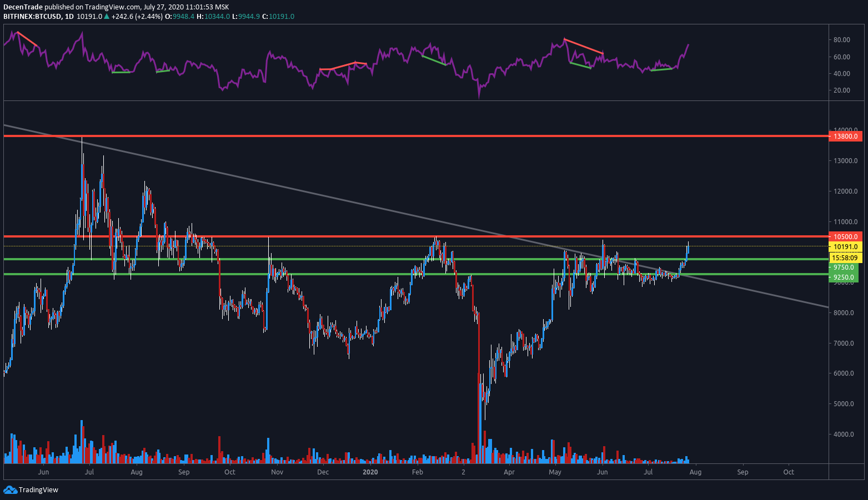The height and width of the screenshot is (500, 868).
Task: Click the 80.00 level on the oscillator scale
Action: pos(842,39)
